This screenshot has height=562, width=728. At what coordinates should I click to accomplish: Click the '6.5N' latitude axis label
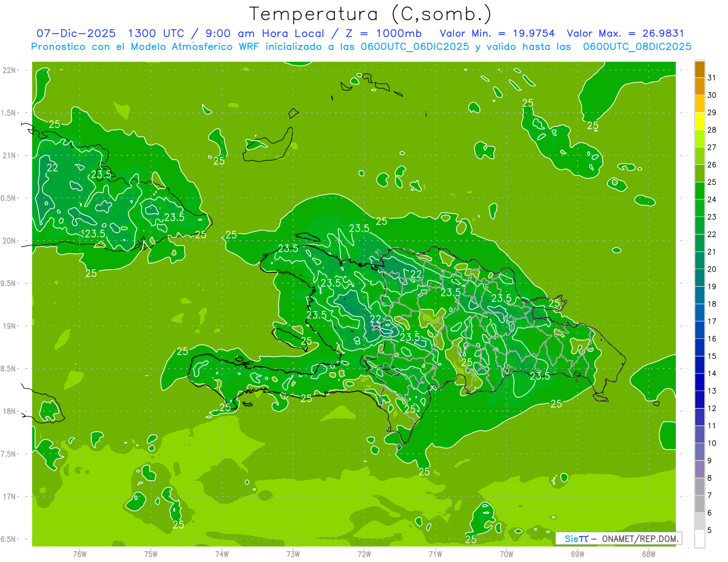(x=9, y=539)
